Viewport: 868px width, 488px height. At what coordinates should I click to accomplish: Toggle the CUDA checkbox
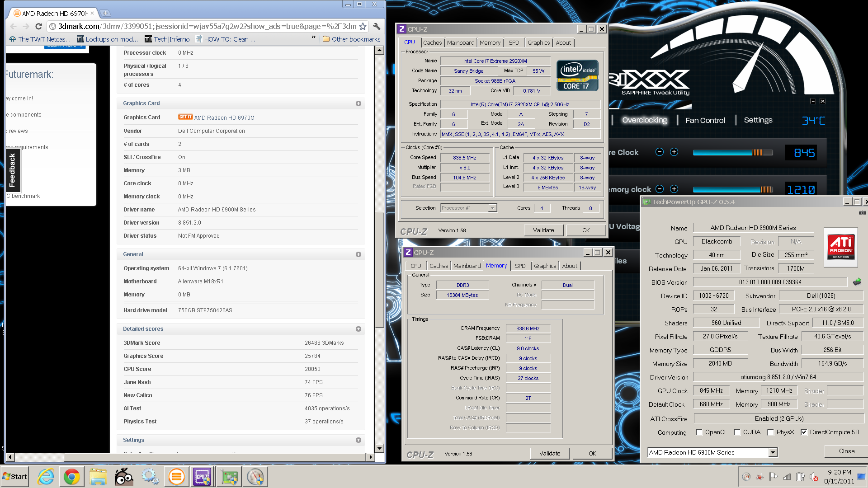pos(737,432)
